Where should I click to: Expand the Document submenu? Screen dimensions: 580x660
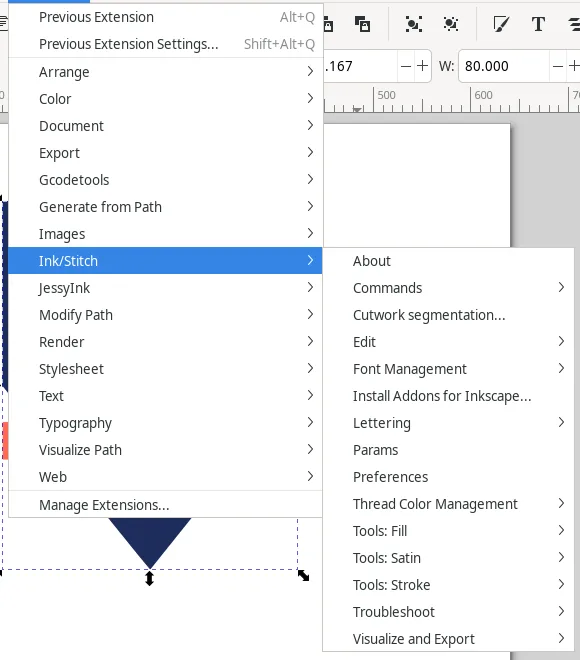[165, 126]
